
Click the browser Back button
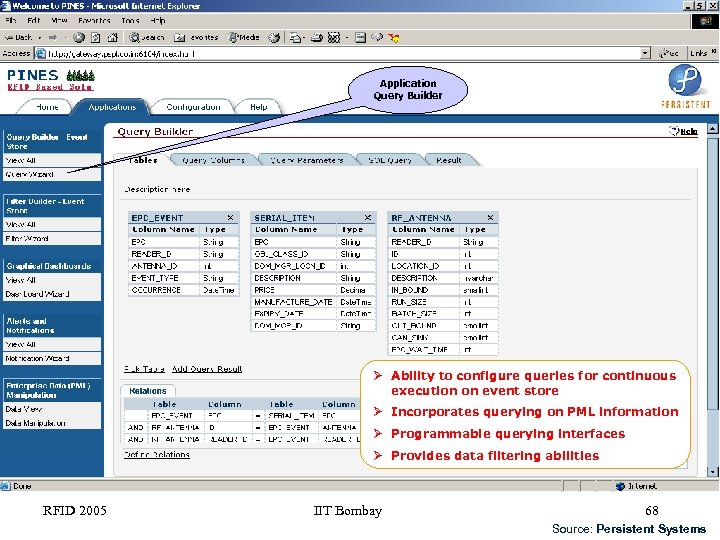tap(18, 38)
